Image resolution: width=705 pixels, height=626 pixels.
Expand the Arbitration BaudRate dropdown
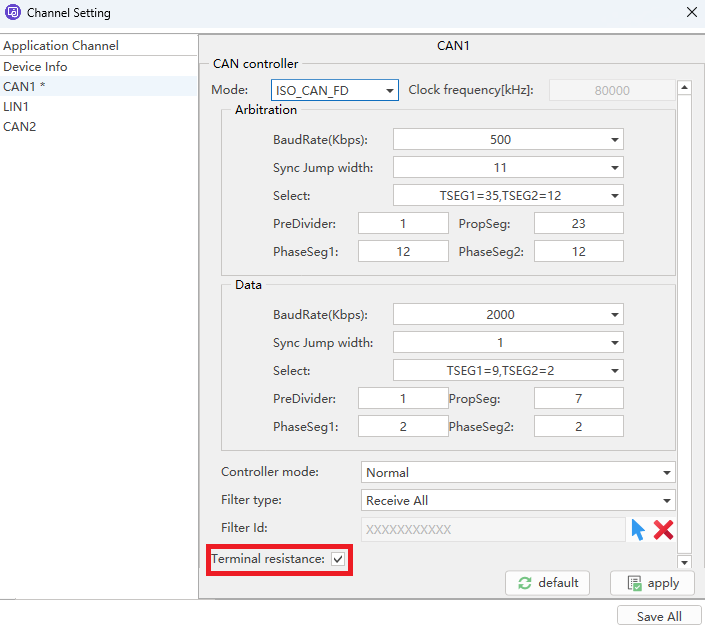tap(508, 139)
